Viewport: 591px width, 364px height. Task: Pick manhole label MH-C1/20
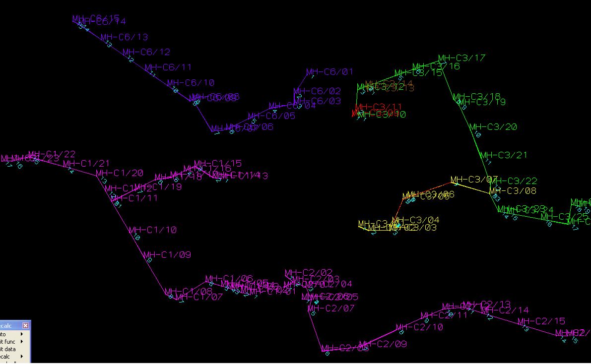[120, 173]
